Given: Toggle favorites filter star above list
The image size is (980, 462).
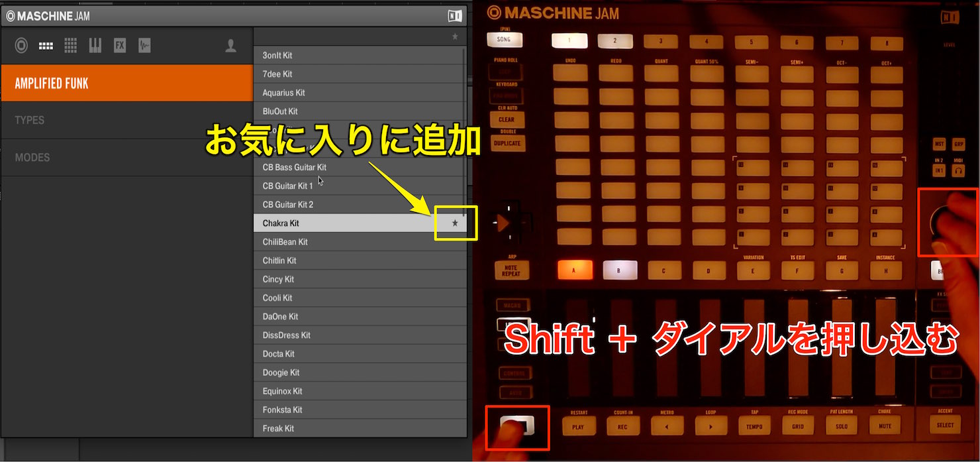Looking at the screenshot, I should (x=455, y=36).
